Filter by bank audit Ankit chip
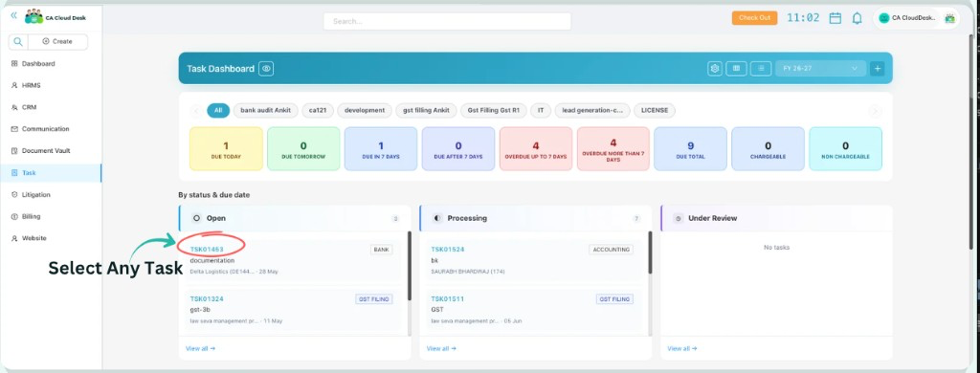980x373 pixels. pos(266,111)
